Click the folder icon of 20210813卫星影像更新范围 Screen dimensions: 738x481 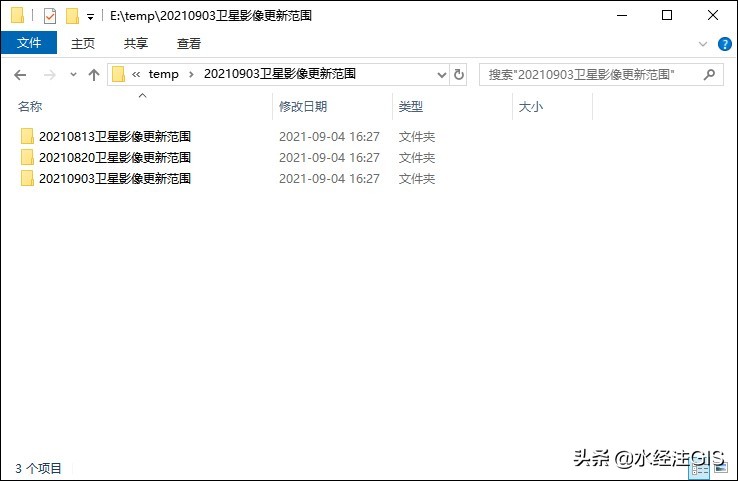pyautogui.click(x=27, y=136)
